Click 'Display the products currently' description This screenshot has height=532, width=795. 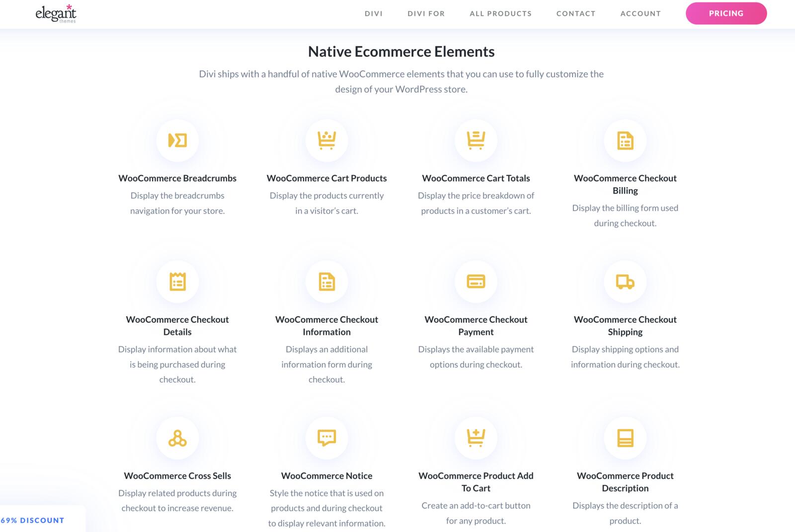point(326,203)
